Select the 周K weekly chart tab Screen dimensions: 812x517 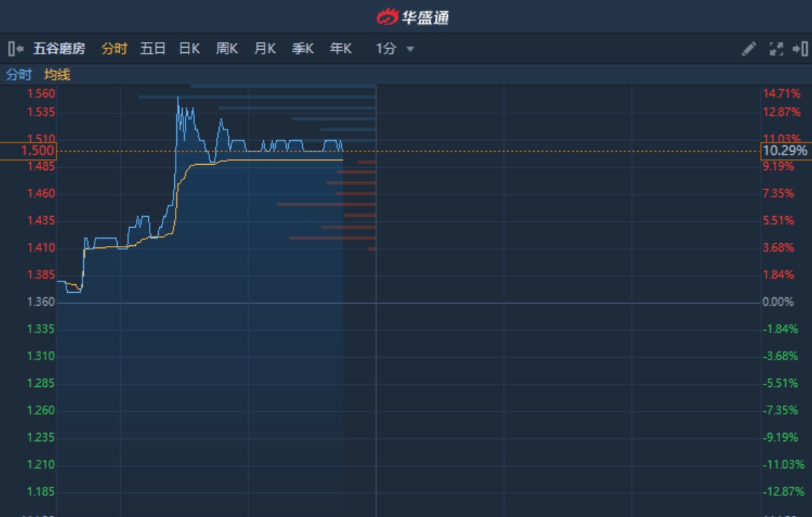[227, 49]
